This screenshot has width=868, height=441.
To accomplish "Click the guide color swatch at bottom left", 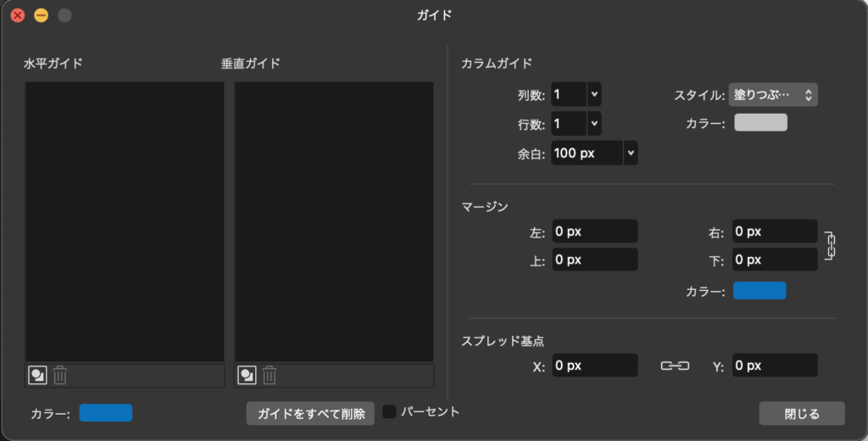I will (106, 413).
